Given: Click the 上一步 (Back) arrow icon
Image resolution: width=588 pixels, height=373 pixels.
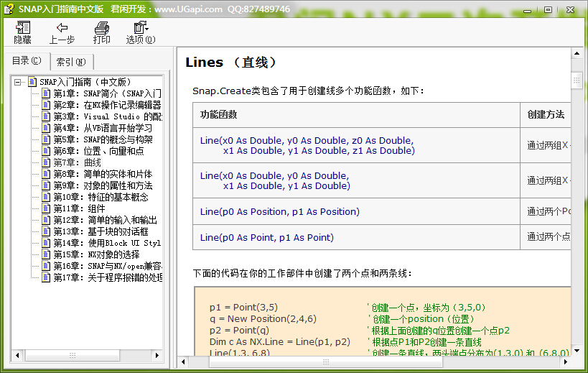Looking at the screenshot, I should coord(62,29).
